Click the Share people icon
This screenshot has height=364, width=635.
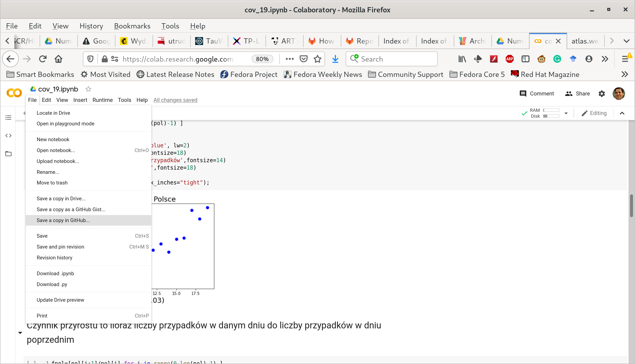pos(569,93)
